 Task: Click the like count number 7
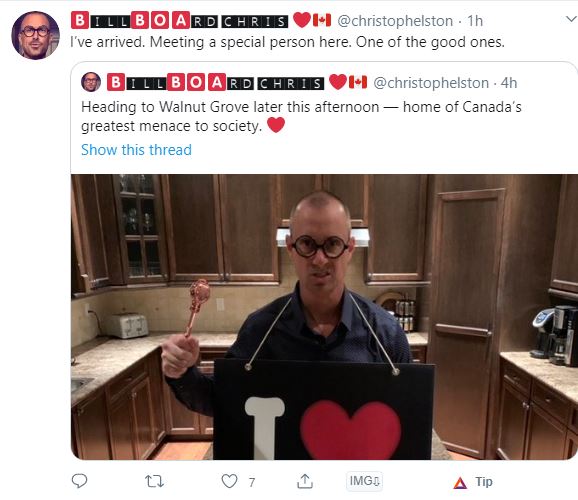click(x=252, y=482)
